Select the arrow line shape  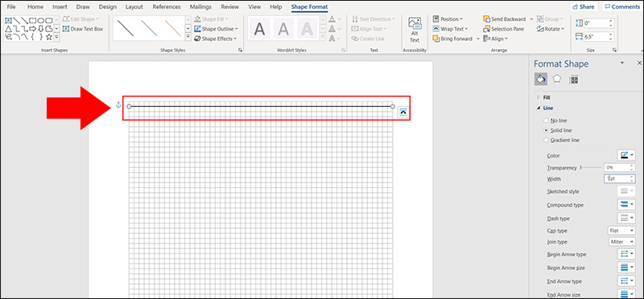click(25, 20)
